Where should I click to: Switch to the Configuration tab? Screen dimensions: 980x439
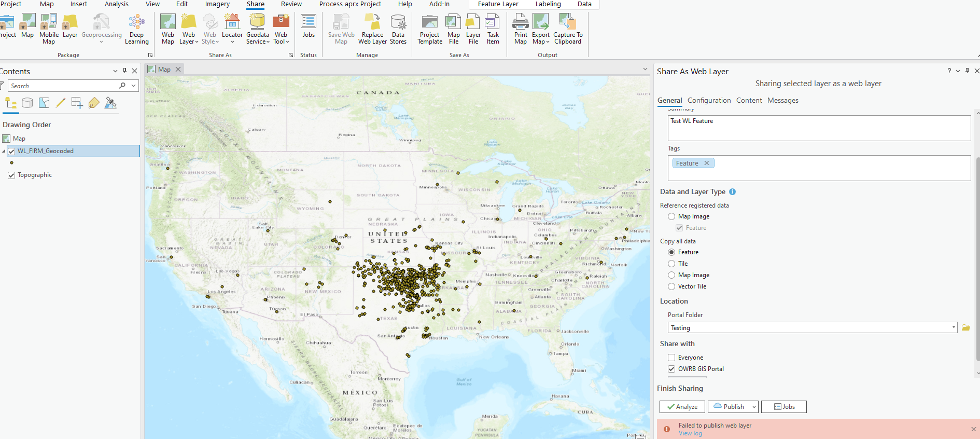point(709,101)
